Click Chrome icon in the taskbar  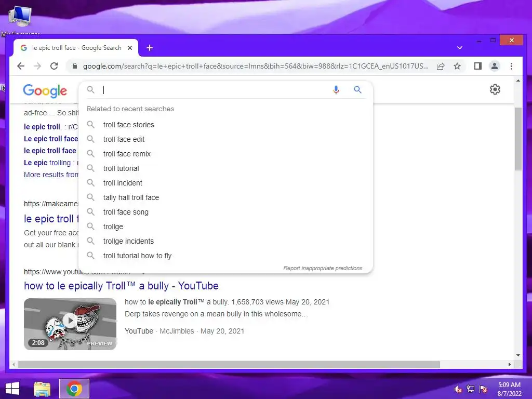(74, 389)
